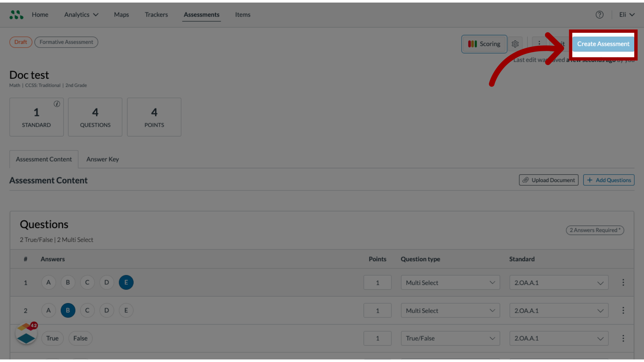The height and width of the screenshot is (362, 644).
Task: Open question 2 type Multi Select dropdown
Action: point(450,311)
